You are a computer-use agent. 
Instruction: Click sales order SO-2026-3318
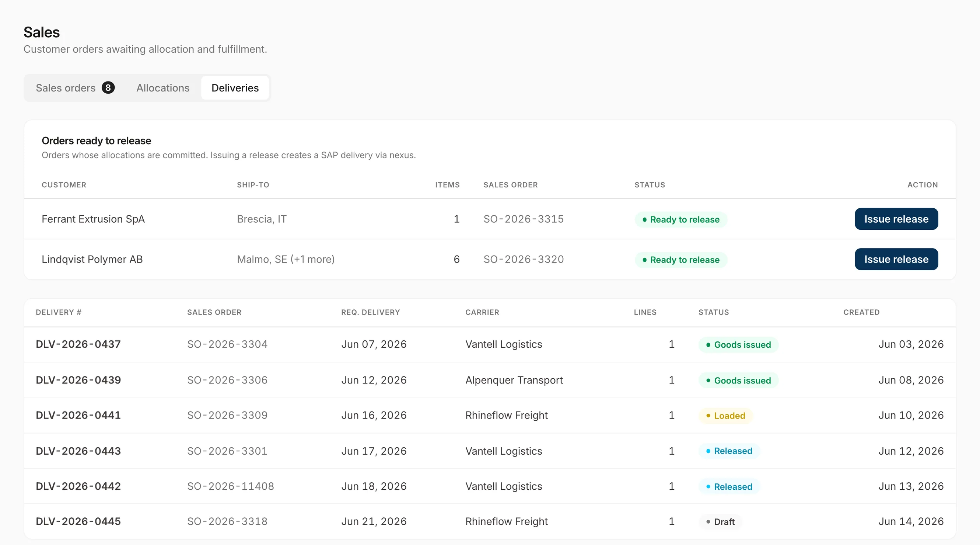pos(227,521)
